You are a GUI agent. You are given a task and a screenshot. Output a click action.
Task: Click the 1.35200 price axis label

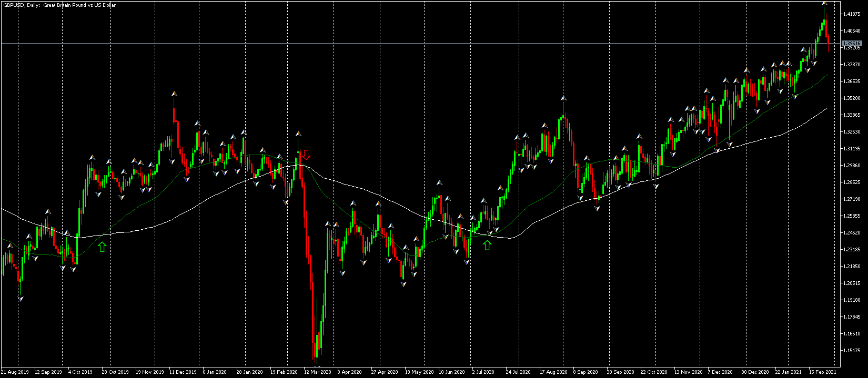coord(852,98)
